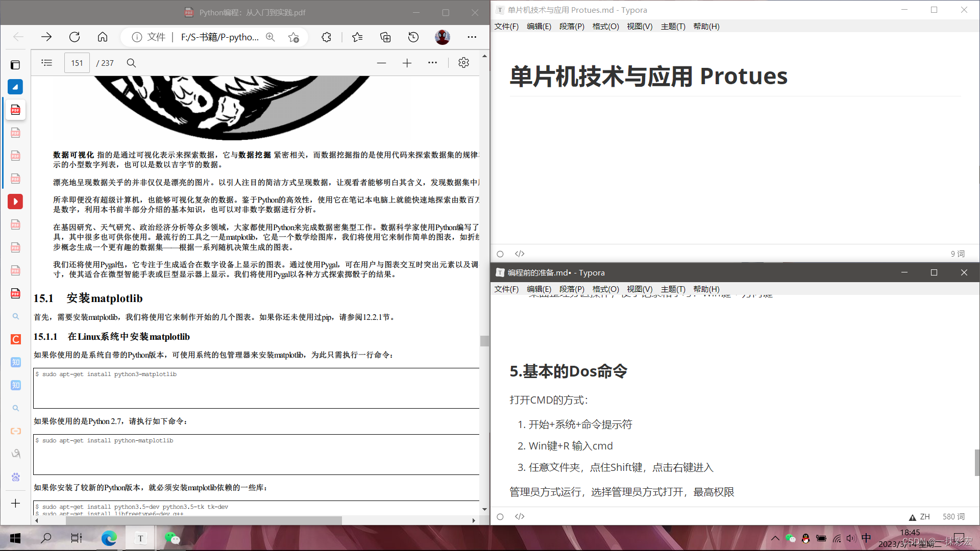Switch to the orange C site tab
The width and height of the screenshot is (980, 551).
coord(15,339)
